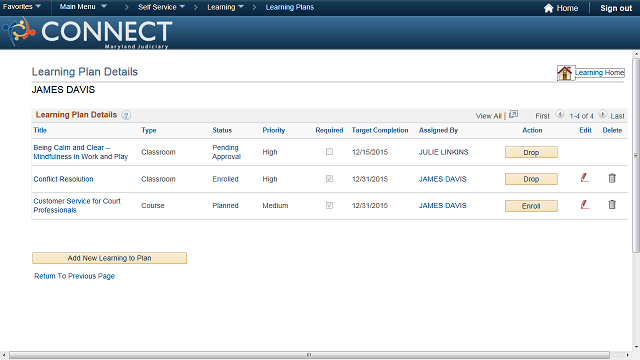Click Pending Approval status text
Image resolution: width=640 pixels, height=360 pixels.
tap(227, 152)
